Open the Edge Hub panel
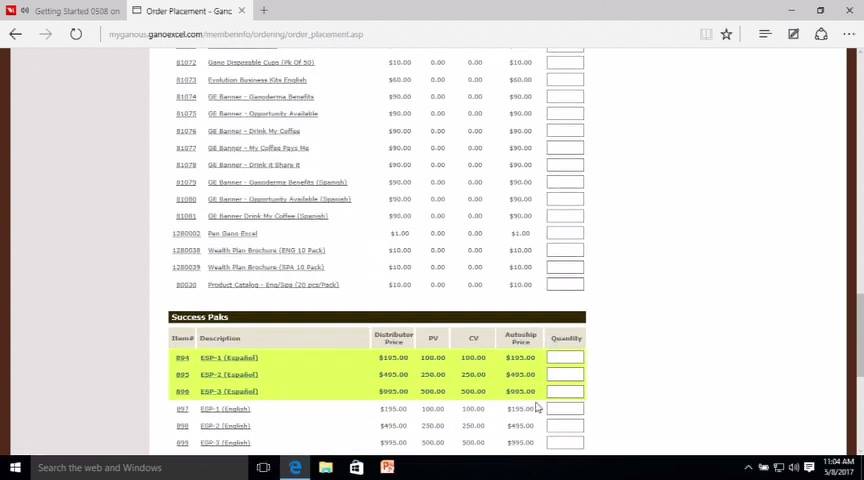 [765, 34]
